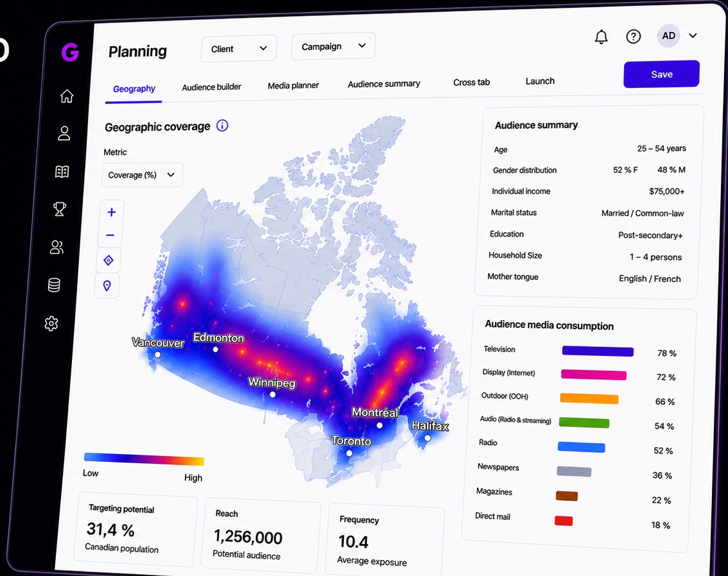The height and width of the screenshot is (576, 728).
Task: Click the Reach 1,256,000 card
Action: [261, 535]
